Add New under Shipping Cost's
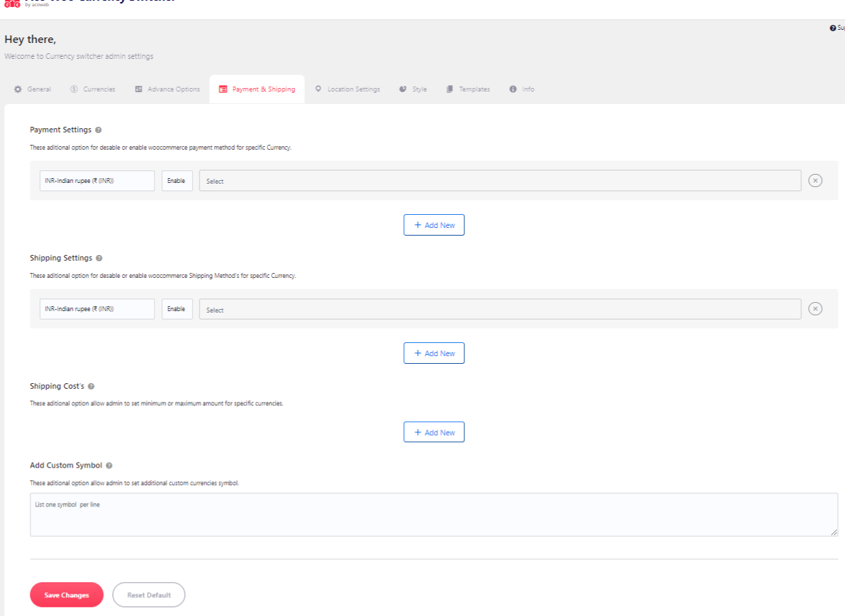 pyautogui.click(x=434, y=432)
